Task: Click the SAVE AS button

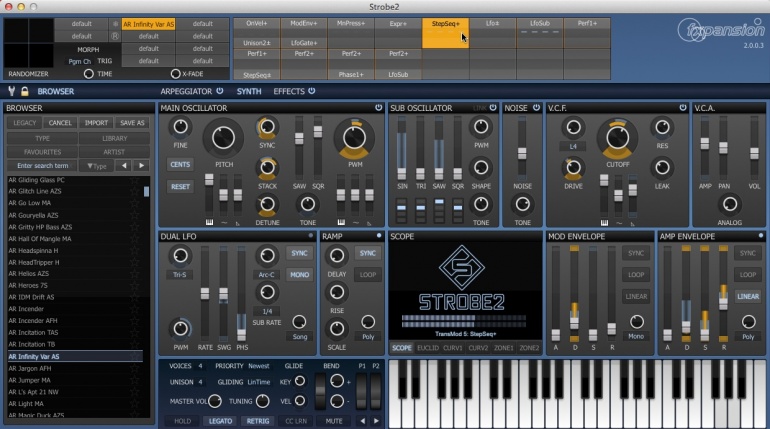Action: coord(133,123)
